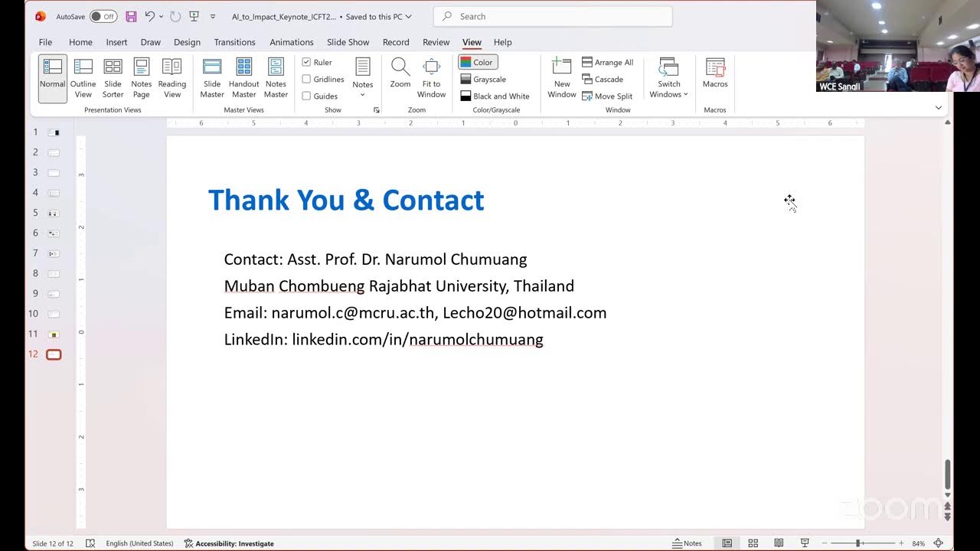Select Reading View icon in status bar
The width and height of the screenshot is (980, 551).
[779, 543]
